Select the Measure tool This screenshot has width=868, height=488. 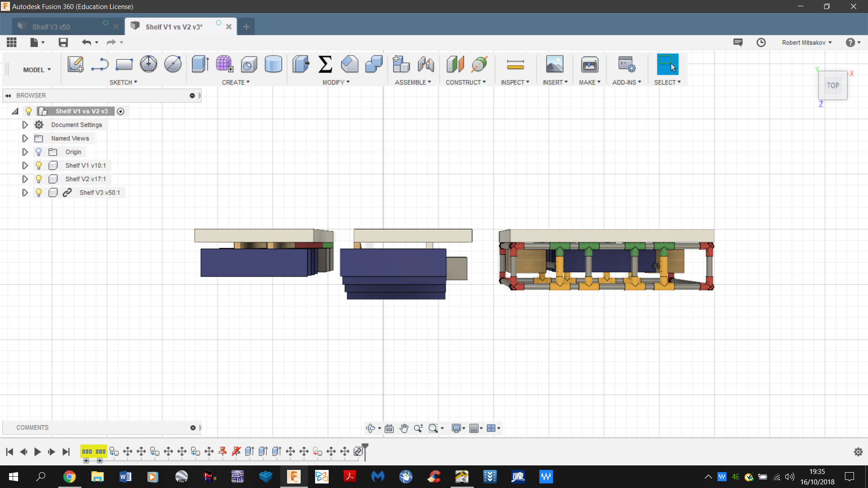(515, 64)
